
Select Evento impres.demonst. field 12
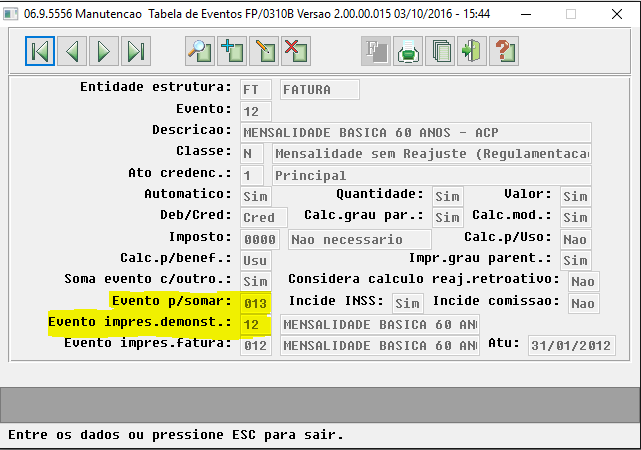point(256,325)
